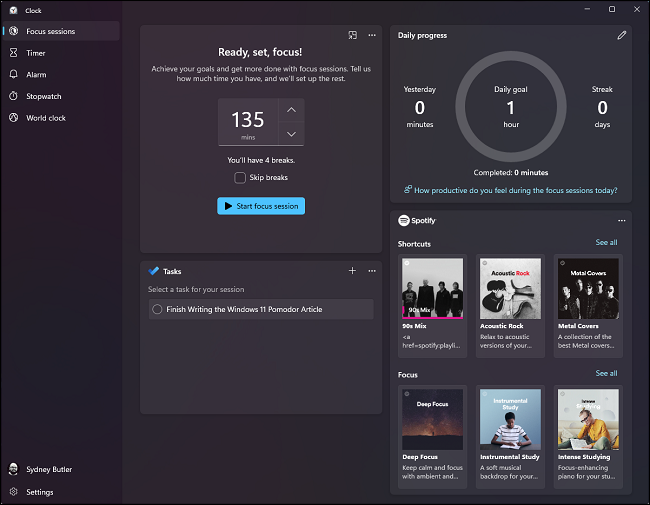Viewport: 650px width, 505px height.
Task: Select the Deep Focus playlist thumbnail
Action: pos(433,419)
